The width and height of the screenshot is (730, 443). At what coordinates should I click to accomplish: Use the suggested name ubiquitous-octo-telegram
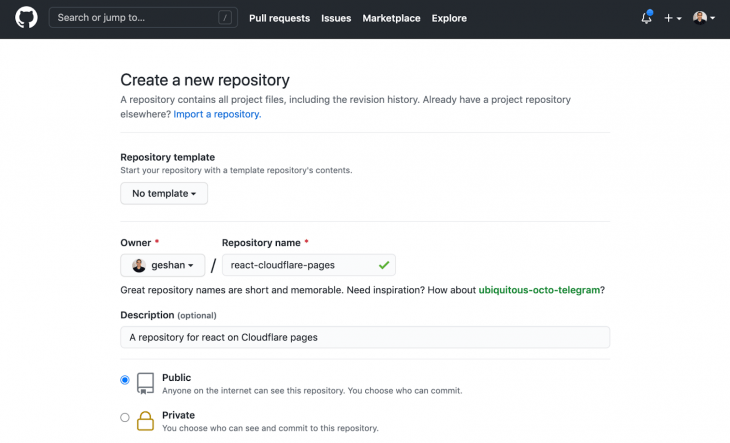coord(539,290)
